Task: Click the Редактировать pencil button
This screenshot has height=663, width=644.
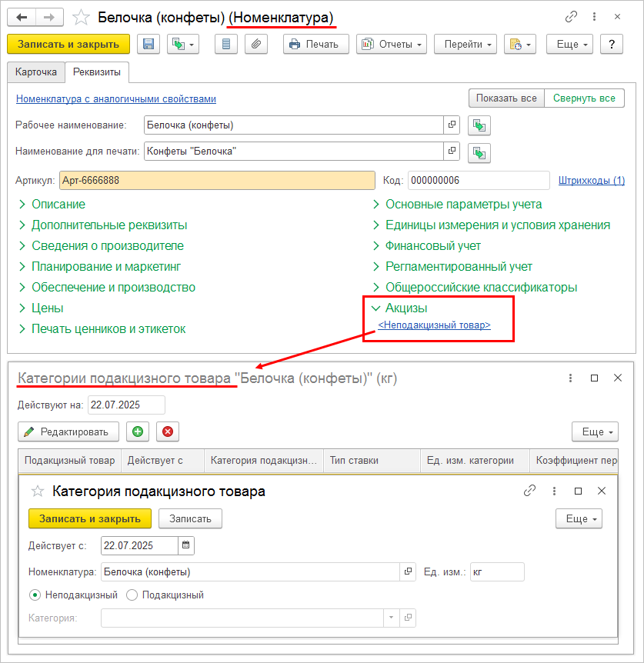Action: click(x=68, y=431)
